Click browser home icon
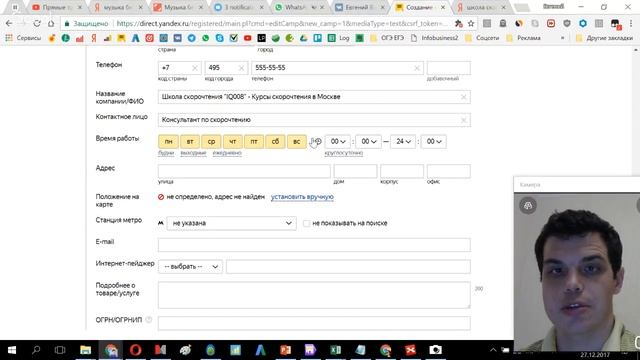The height and width of the screenshot is (360, 640). coord(51,24)
